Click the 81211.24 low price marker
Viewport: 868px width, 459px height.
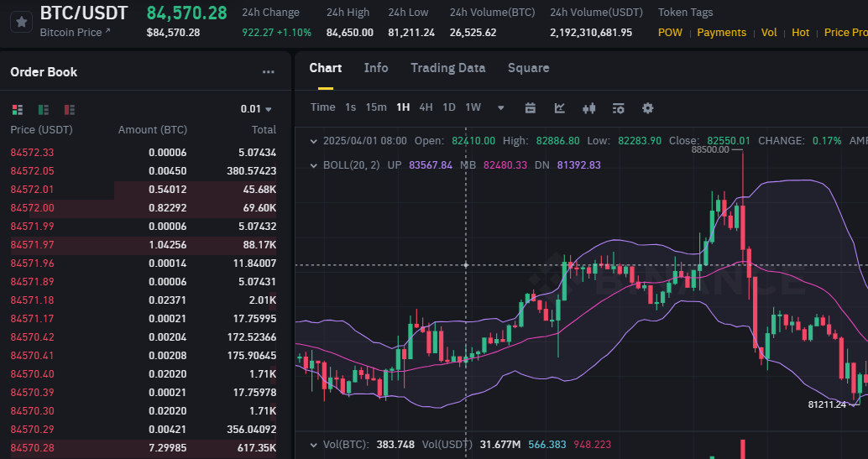point(827,404)
